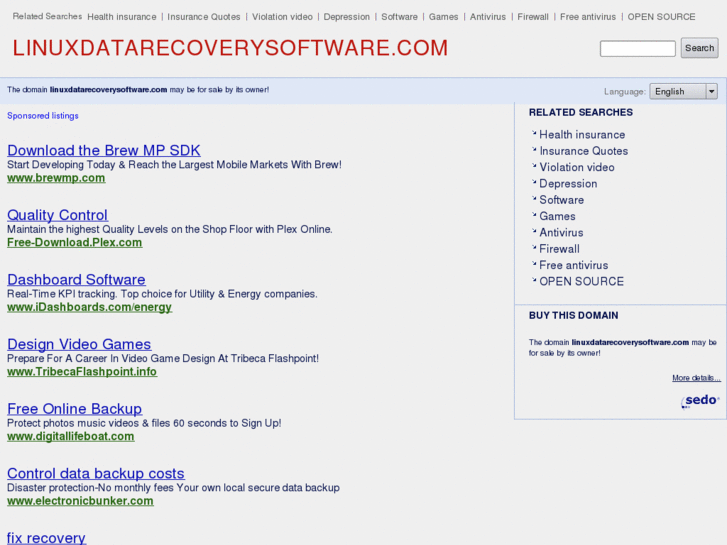
Task: Focus the search text field
Action: coord(638,48)
